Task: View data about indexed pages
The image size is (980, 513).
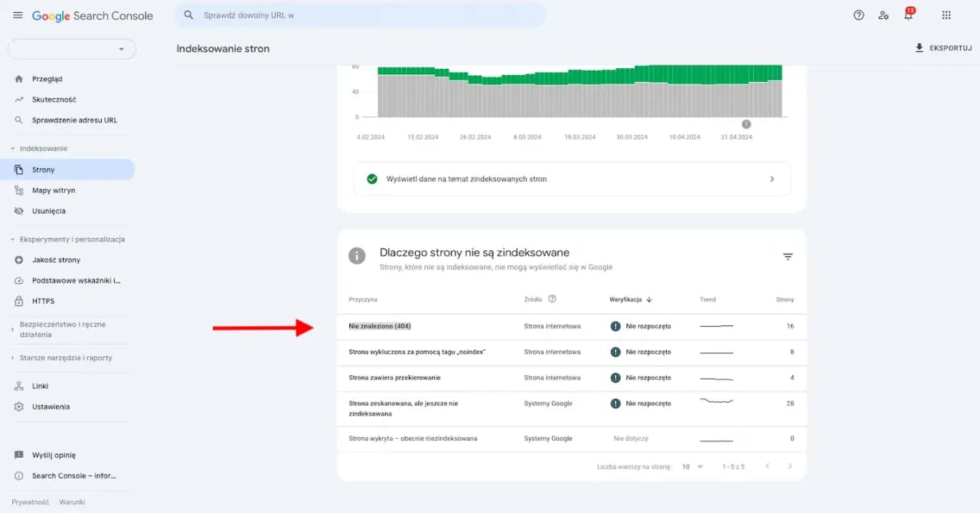Action: click(571, 178)
